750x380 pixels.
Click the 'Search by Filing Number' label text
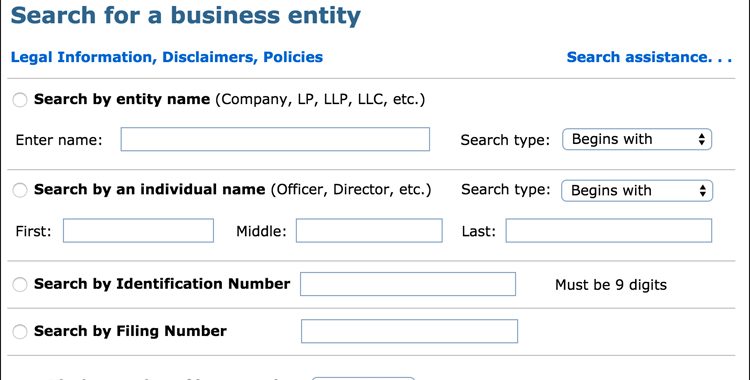click(x=130, y=331)
